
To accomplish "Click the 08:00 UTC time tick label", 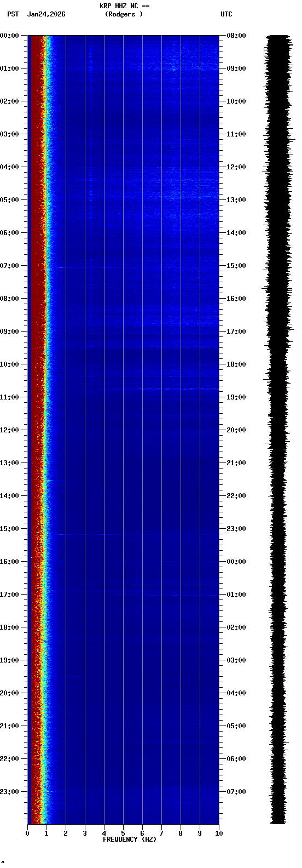I will 236,36.
